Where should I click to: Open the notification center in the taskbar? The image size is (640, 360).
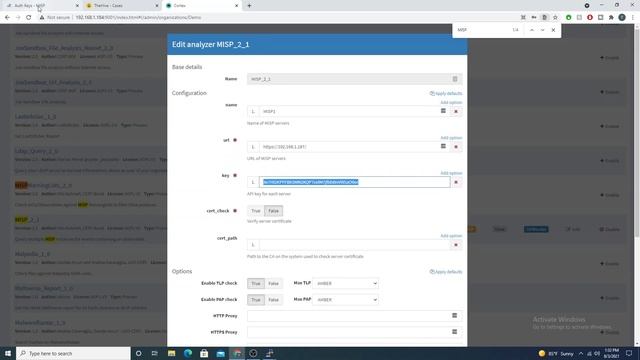click(629, 353)
